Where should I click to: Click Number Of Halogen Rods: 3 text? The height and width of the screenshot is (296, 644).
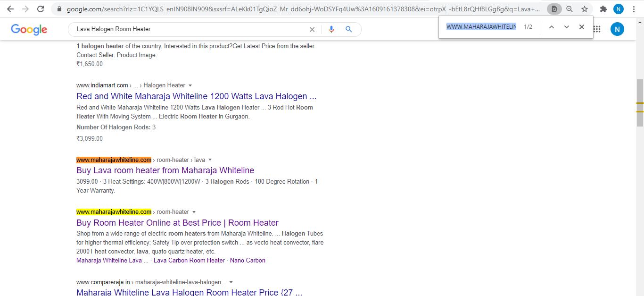tap(116, 127)
